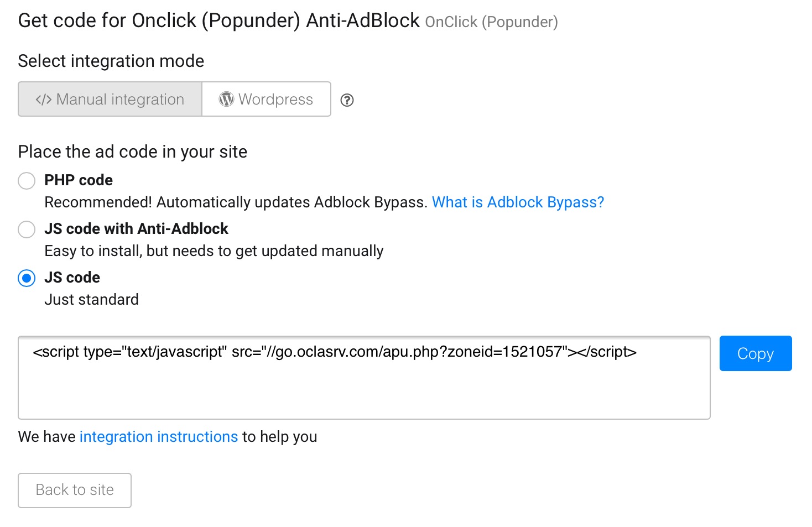Open the integration instructions link
Image resolution: width=812 pixels, height=527 pixels.
pyautogui.click(x=159, y=437)
